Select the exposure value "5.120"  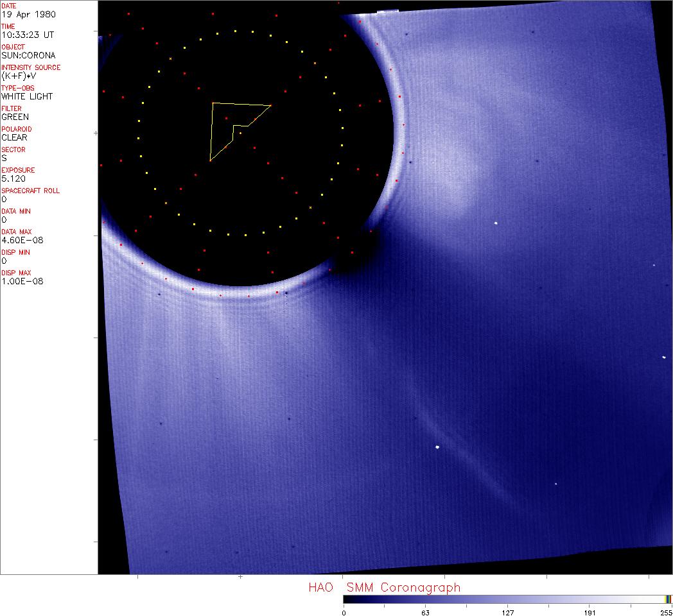[13, 178]
